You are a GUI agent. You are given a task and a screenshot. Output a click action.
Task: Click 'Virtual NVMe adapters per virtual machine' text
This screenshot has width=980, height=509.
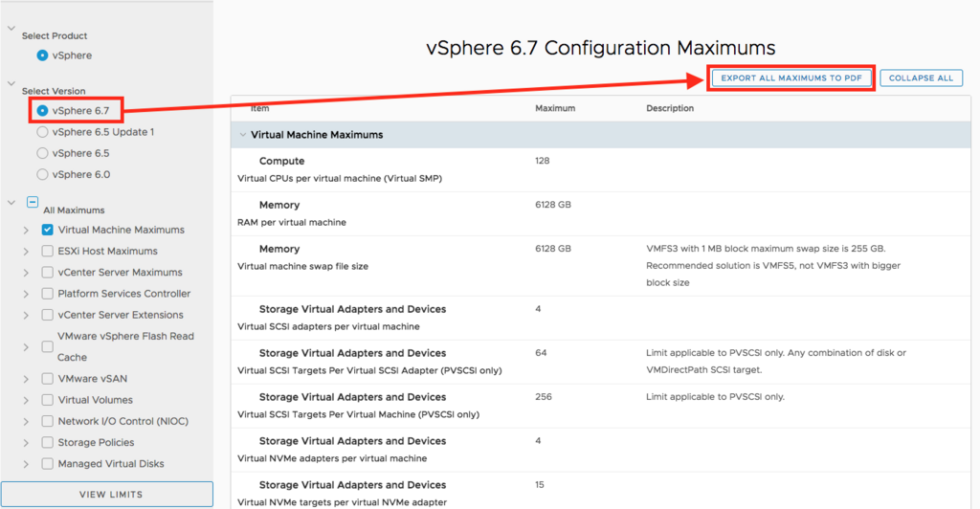[x=332, y=458]
